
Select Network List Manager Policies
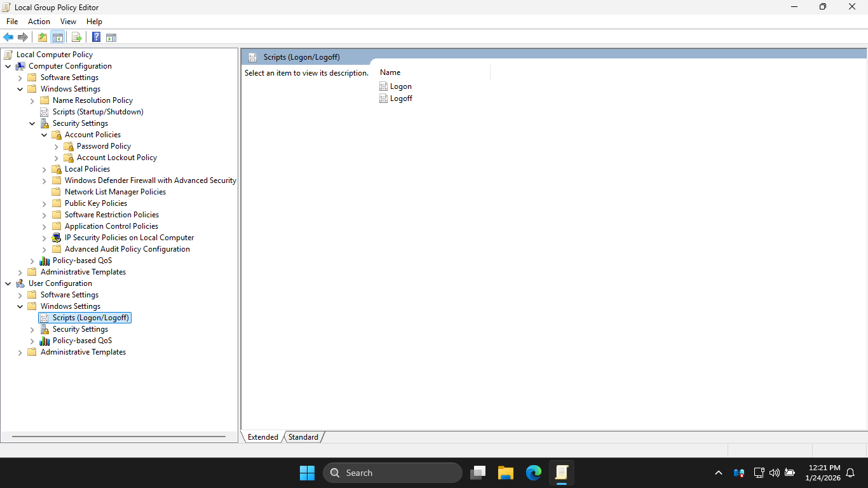115,192
